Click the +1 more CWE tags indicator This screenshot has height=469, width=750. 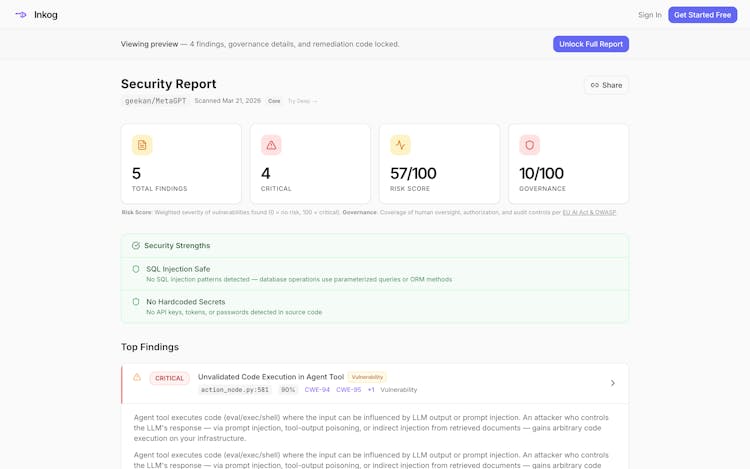[371, 390]
